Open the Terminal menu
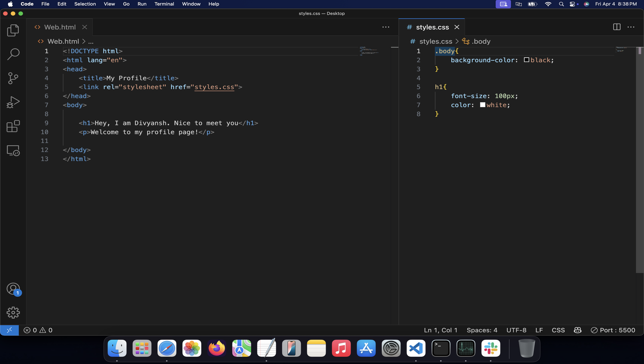Viewport: 644px width, 364px height. 164,4
